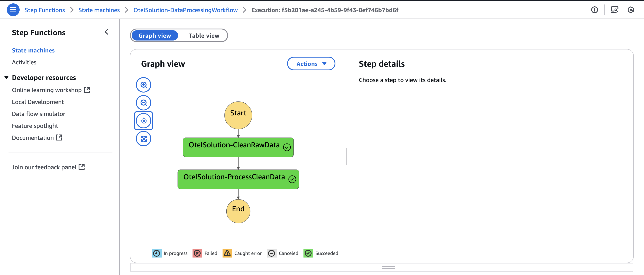Image resolution: width=644 pixels, height=275 pixels.
Task: Collapse the Developer resources section
Action: click(x=6, y=77)
